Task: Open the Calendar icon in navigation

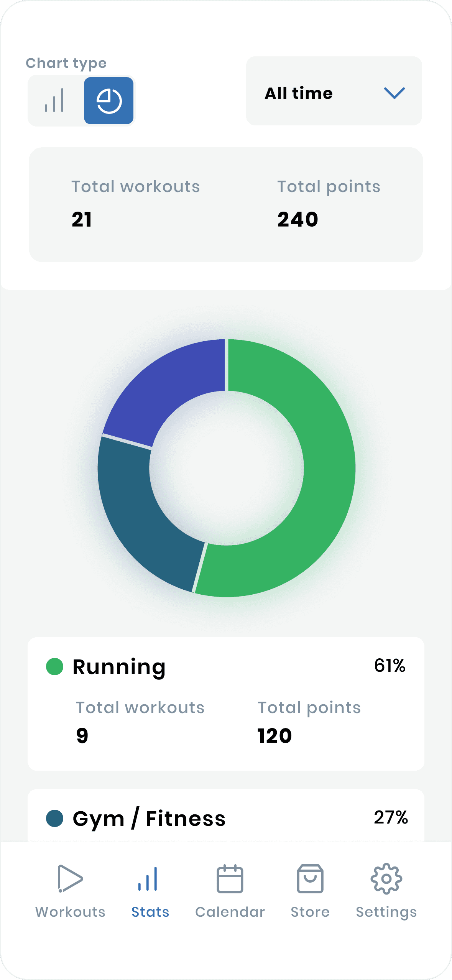Action: coord(230,879)
